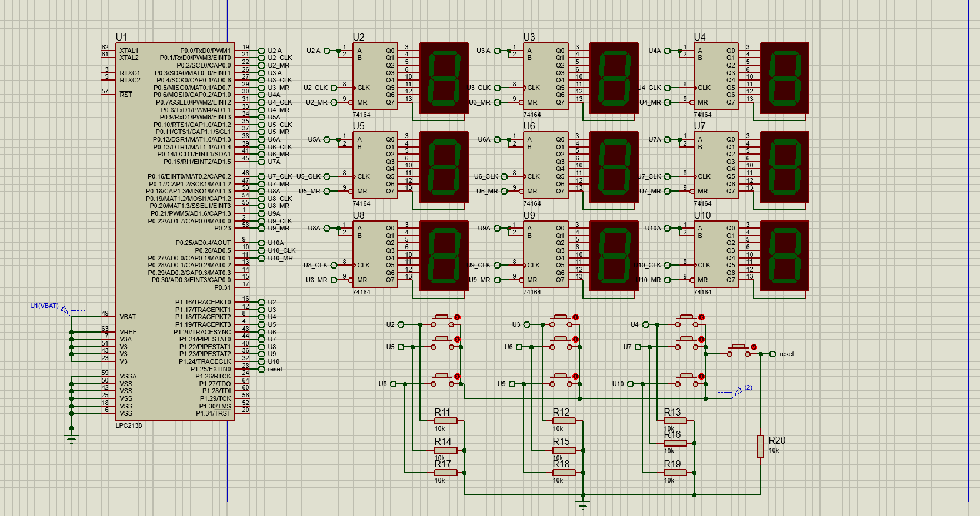
Task: Click the RST pin label on U1
Action: click(x=126, y=95)
